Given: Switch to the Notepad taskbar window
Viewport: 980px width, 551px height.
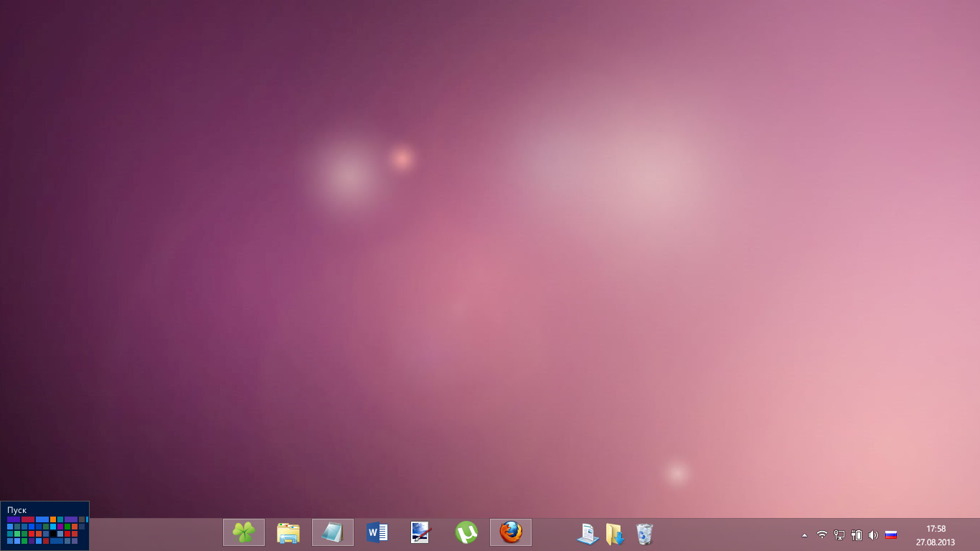Looking at the screenshot, I should [333, 532].
